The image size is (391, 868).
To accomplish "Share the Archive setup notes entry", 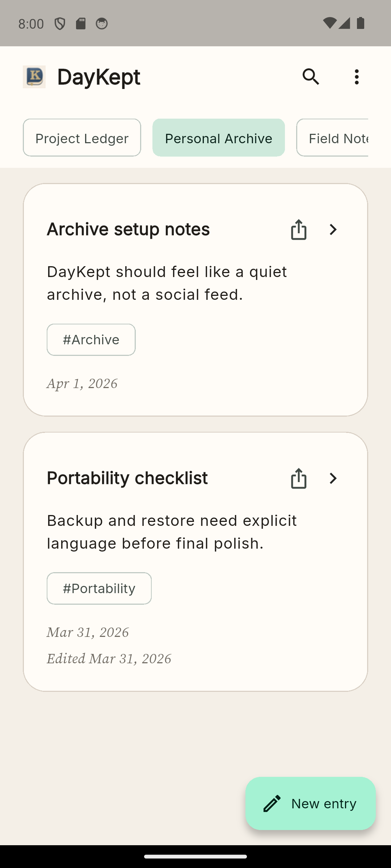I will pyautogui.click(x=298, y=229).
